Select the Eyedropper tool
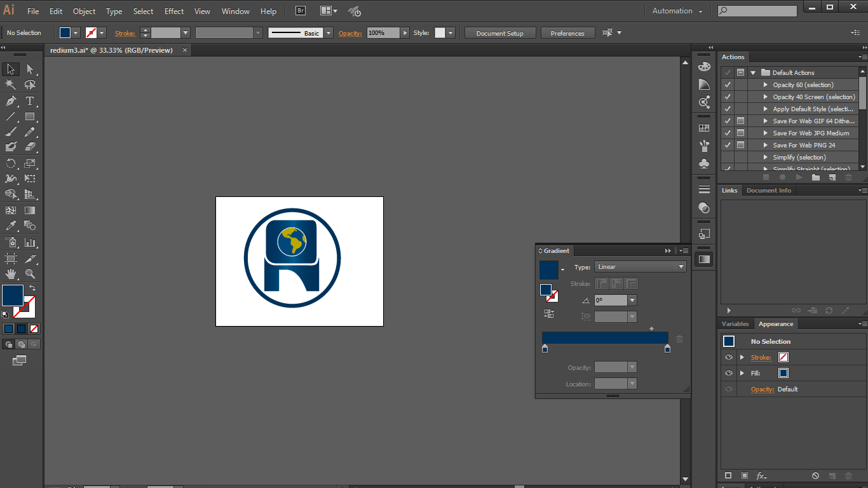Screen dimensions: 868x488 tap(11, 226)
